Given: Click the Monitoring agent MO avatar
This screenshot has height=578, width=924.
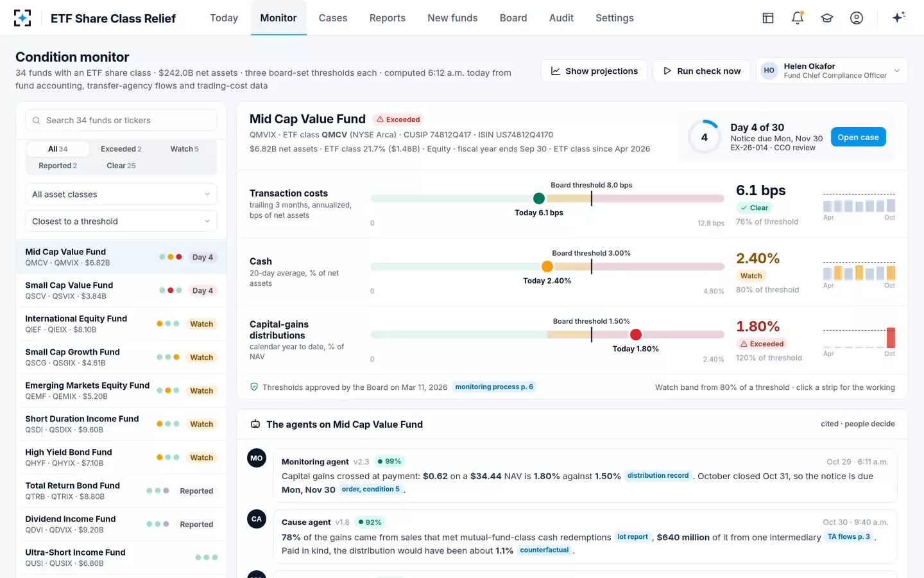Looking at the screenshot, I should pyautogui.click(x=257, y=458).
